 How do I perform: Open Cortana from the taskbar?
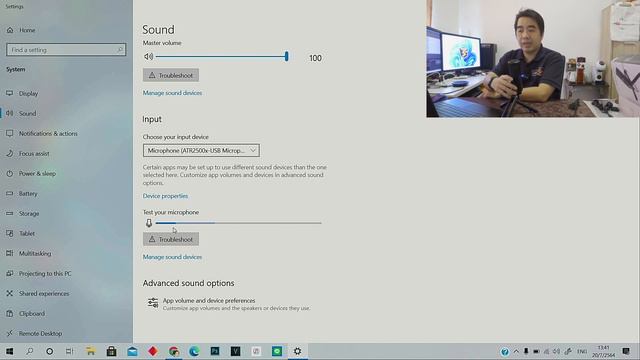click(49, 351)
